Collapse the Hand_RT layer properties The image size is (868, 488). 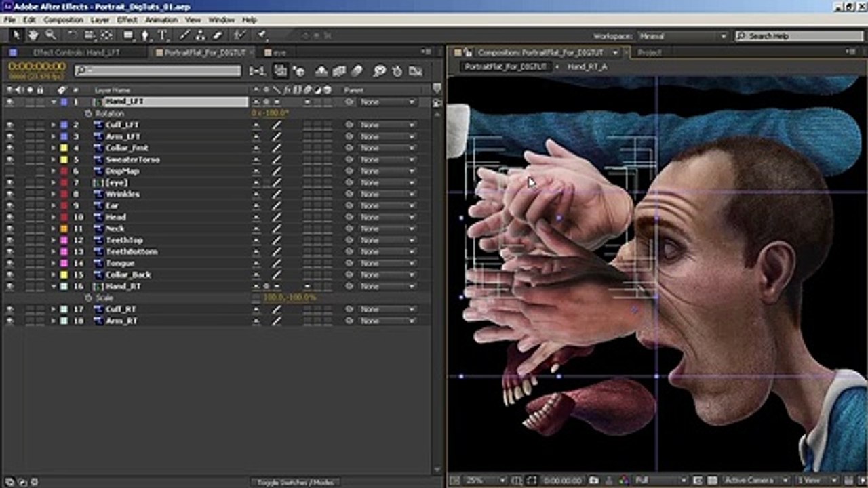[54, 286]
